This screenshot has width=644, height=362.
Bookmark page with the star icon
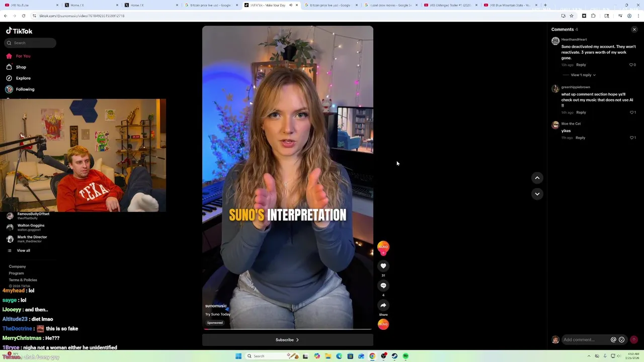click(x=572, y=16)
